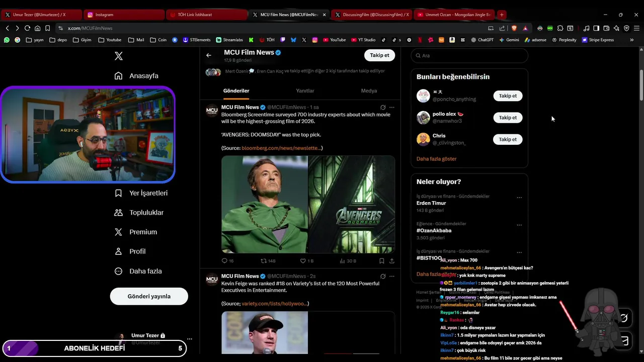Image resolution: width=644 pixels, height=362 pixels.
Task: Switch to the TÖH Link İstihbarat tab
Action: (206, 15)
